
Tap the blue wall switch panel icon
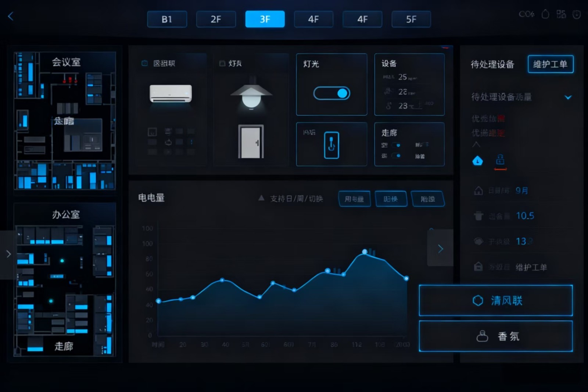331,145
